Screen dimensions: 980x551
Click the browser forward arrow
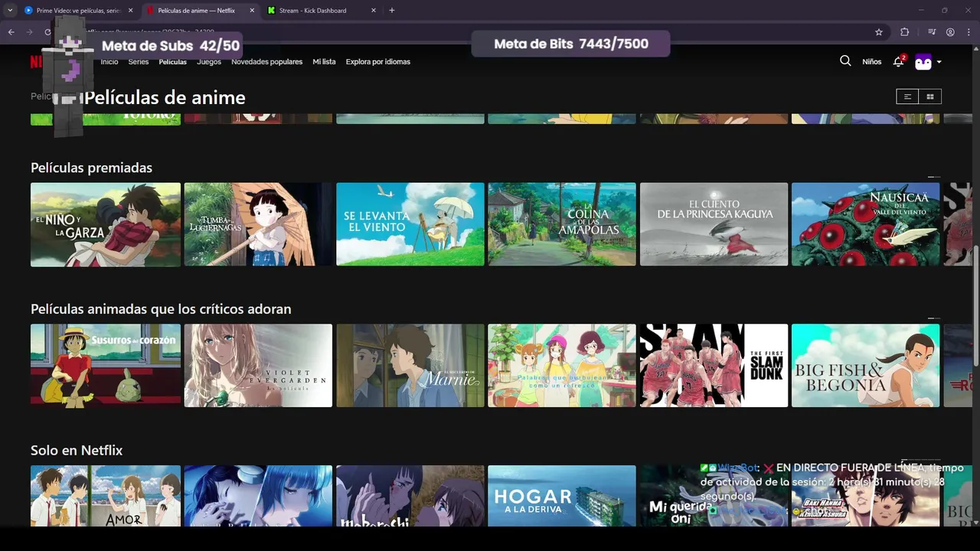pos(29,32)
